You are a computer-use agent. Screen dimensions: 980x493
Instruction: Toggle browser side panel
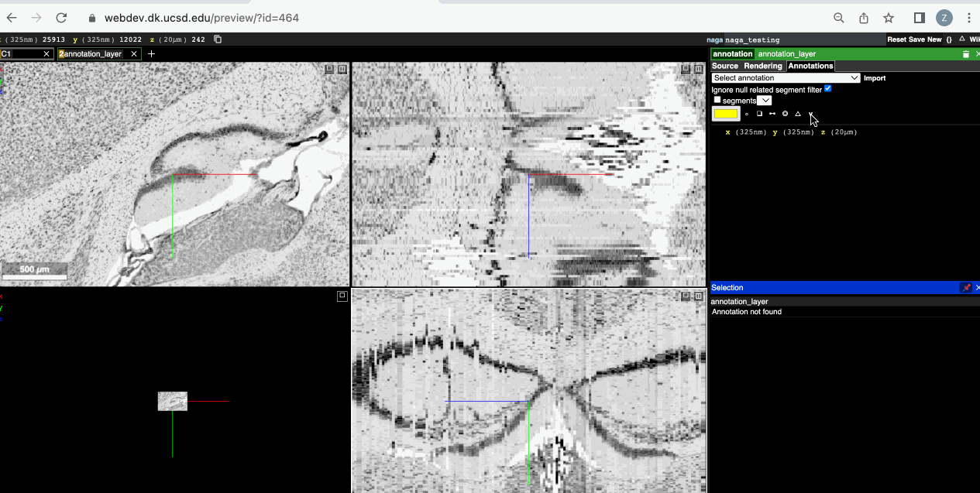tap(920, 18)
